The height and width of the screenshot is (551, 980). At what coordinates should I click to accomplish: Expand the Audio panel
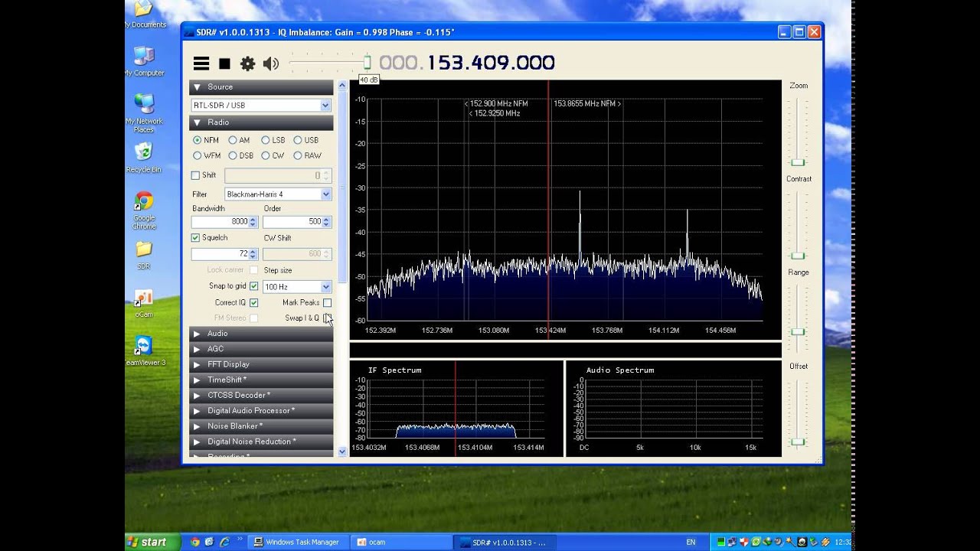pos(261,334)
